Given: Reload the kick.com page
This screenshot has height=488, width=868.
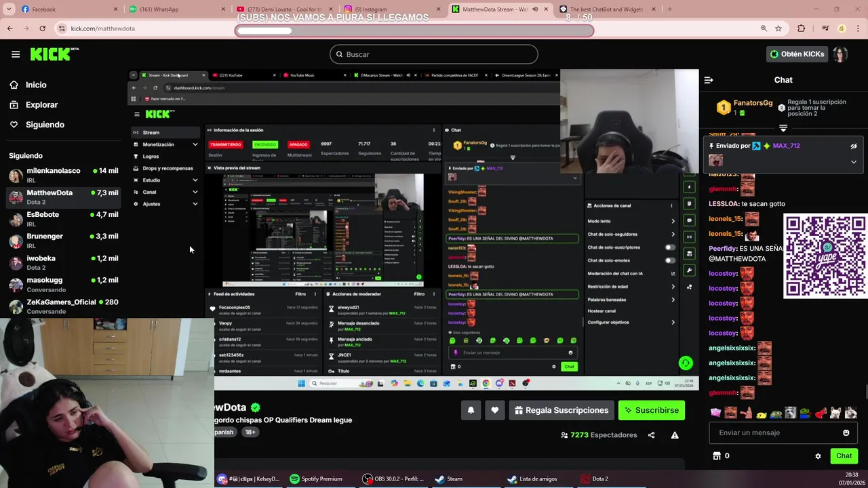Looking at the screenshot, I should (42, 28).
